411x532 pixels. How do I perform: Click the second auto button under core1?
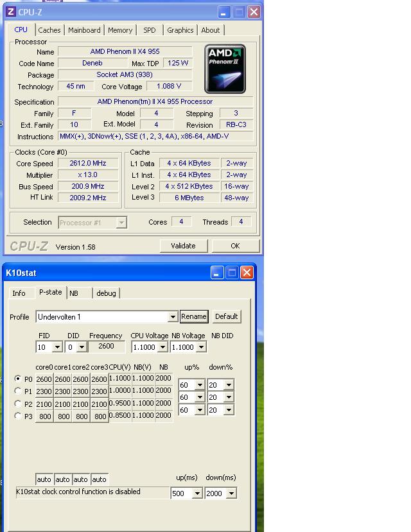click(62, 479)
